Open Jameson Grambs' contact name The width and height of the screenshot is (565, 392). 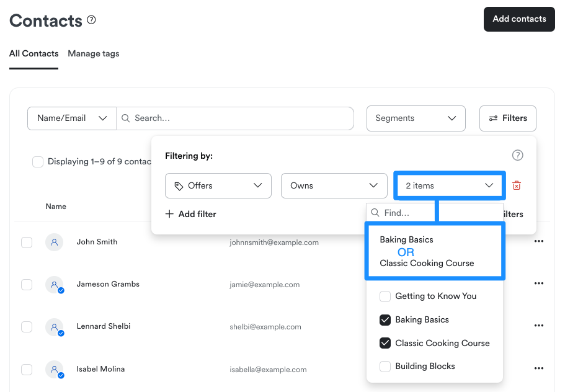coord(108,284)
